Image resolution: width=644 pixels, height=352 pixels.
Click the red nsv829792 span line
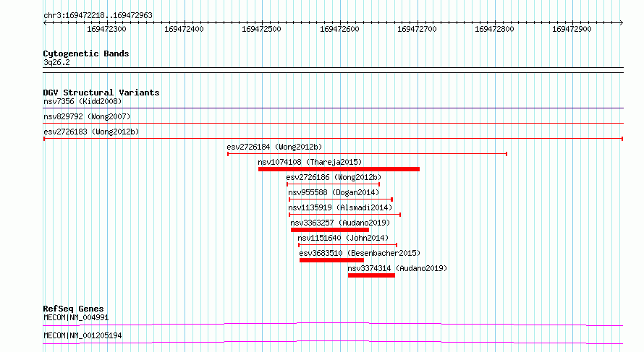pyautogui.click(x=333, y=123)
